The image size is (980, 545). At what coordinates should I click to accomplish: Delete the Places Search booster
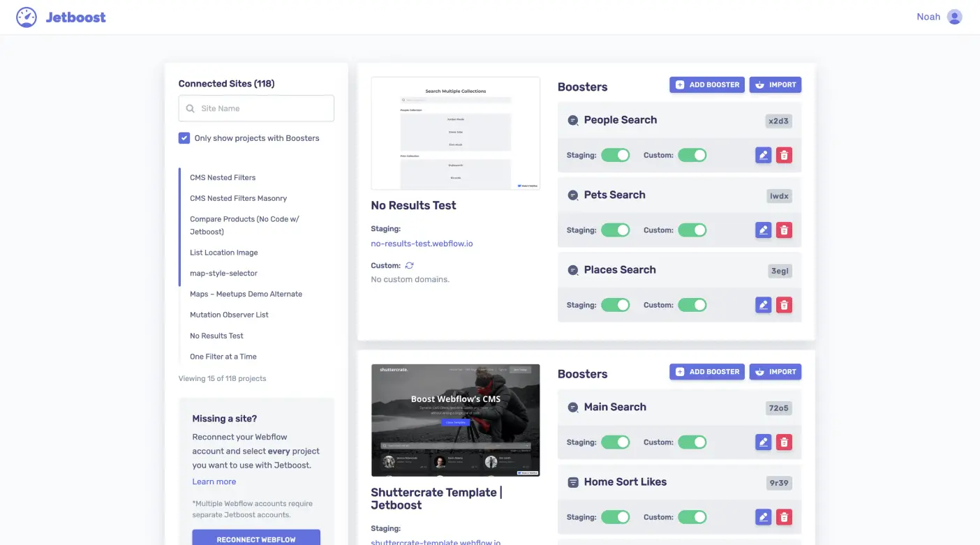tap(784, 305)
